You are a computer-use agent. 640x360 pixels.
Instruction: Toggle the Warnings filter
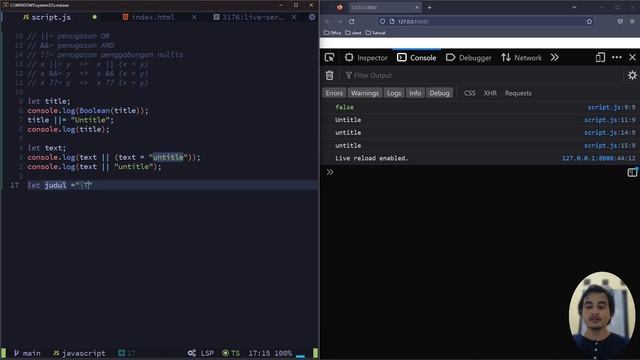tap(364, 93)
